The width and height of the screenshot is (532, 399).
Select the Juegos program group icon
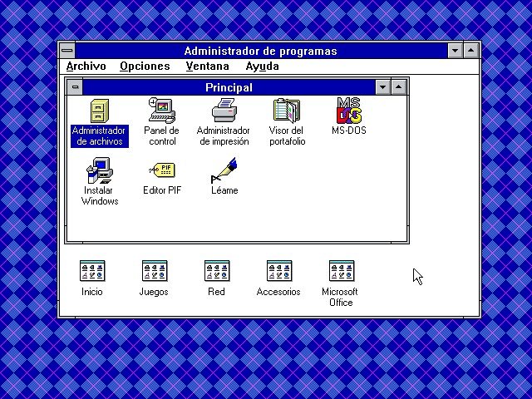(x=155, y=271)
